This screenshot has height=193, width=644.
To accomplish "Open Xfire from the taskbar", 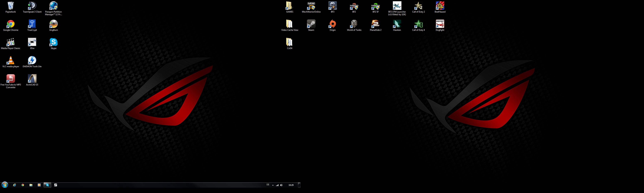I will (56, 185).
